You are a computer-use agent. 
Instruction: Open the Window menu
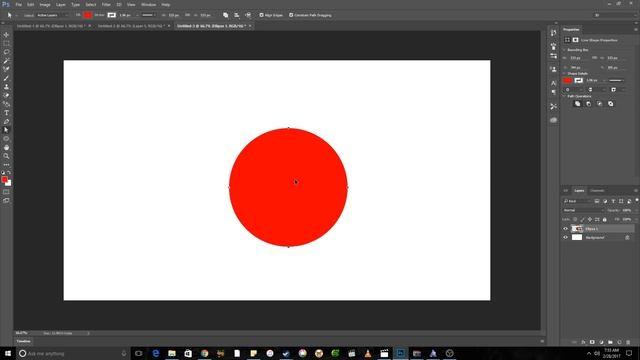point(148,4)
